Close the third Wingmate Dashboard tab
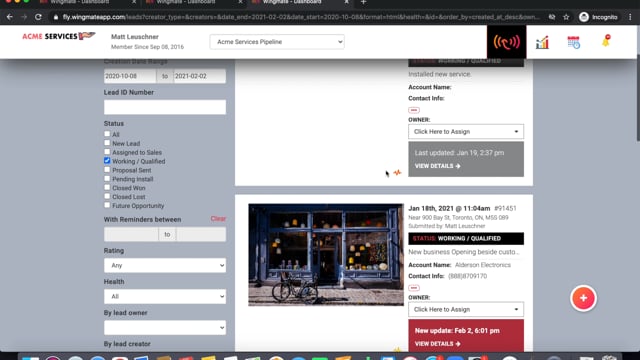 [x=346, y=2]
